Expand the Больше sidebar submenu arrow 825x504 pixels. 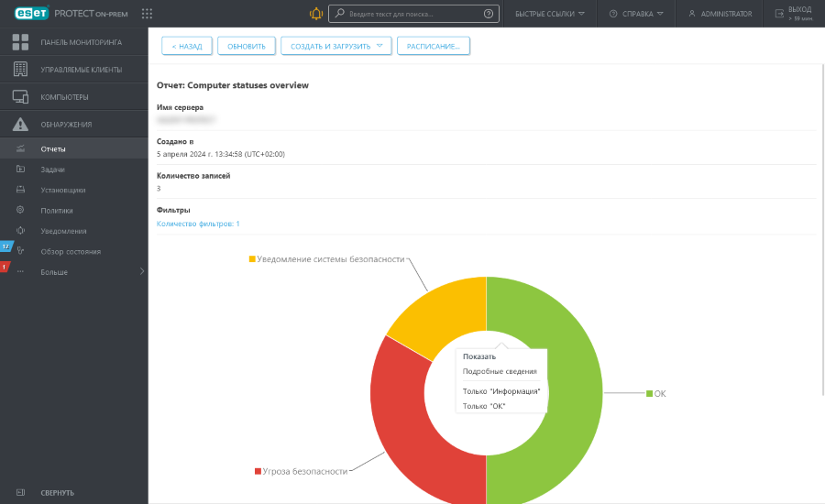(141, 271)
